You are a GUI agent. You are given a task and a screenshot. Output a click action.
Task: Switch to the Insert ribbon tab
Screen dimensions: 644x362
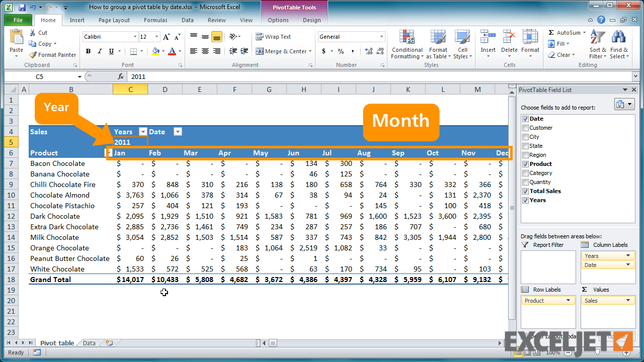coord(77,20)
